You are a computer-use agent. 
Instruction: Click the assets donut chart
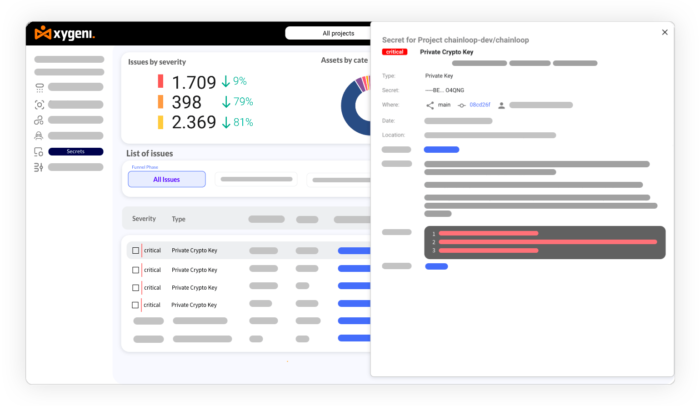(x=356, y=106)
